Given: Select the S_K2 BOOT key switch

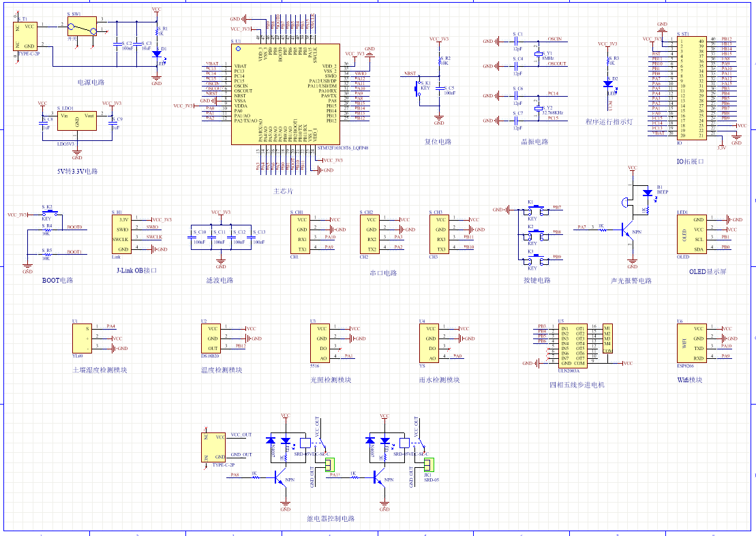Looking at the screenshot, I should [x=49, y=212].
